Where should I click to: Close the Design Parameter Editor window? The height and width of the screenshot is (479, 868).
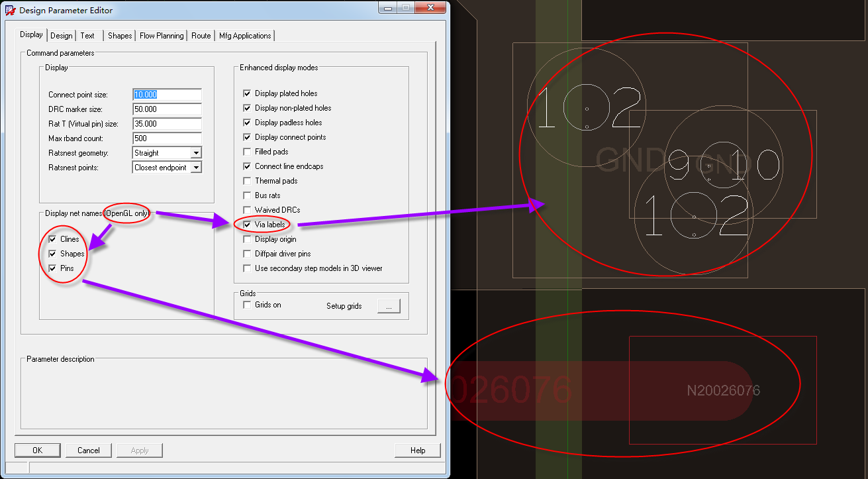coord(432,9)
